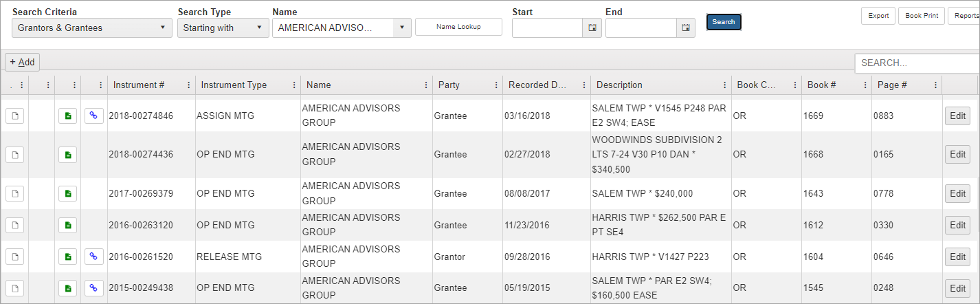Open Search Type 'Starting with' dropdown
This screenshot has width=980, height=304.
[223, 28]
